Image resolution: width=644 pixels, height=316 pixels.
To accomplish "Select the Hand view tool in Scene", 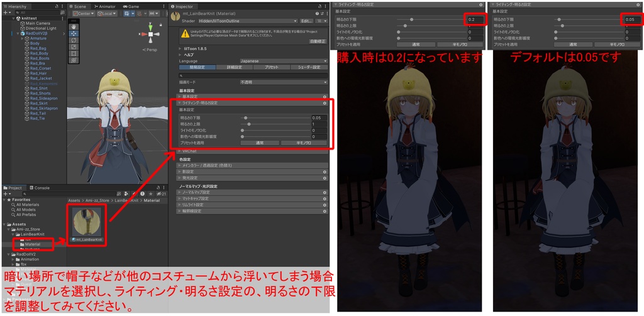I will [74, 26].
